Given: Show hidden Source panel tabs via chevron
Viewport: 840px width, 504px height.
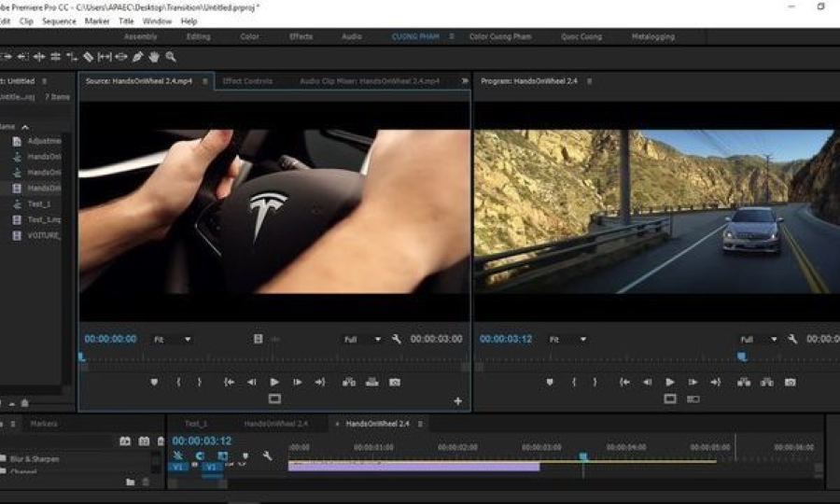Looking at the screenshot, I should tap(464, 81).
